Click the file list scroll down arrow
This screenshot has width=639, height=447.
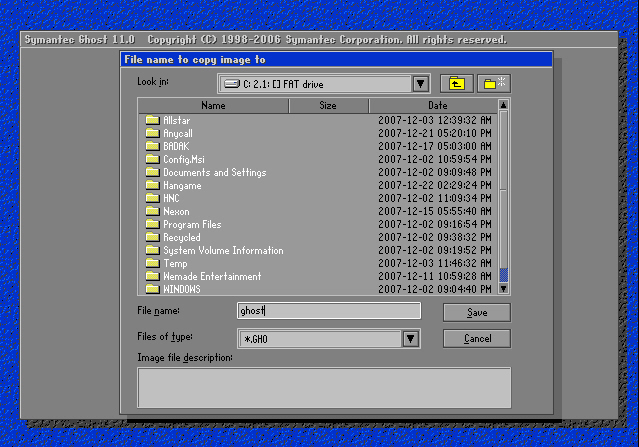503,288
